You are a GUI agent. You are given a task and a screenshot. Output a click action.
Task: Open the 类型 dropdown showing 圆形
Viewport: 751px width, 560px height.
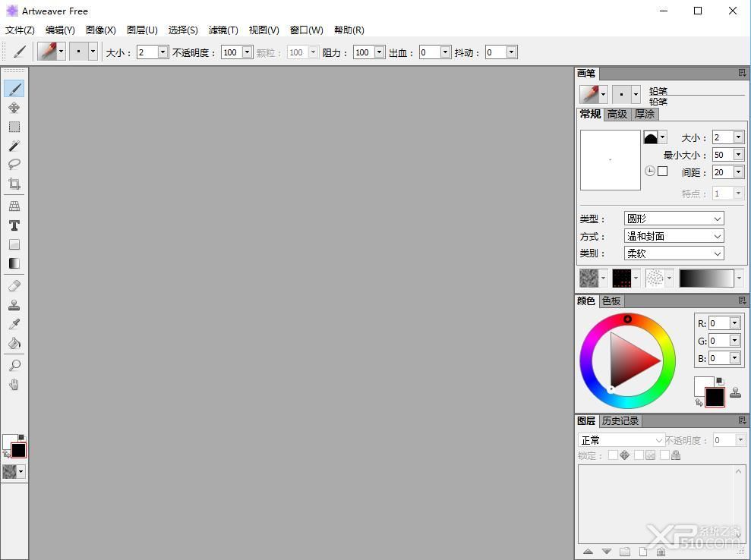click(x=674, y=219)
